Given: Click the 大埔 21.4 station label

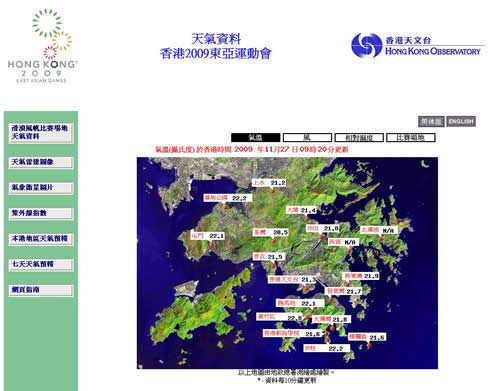Looking at the screenshot, I should coord(302,210).
